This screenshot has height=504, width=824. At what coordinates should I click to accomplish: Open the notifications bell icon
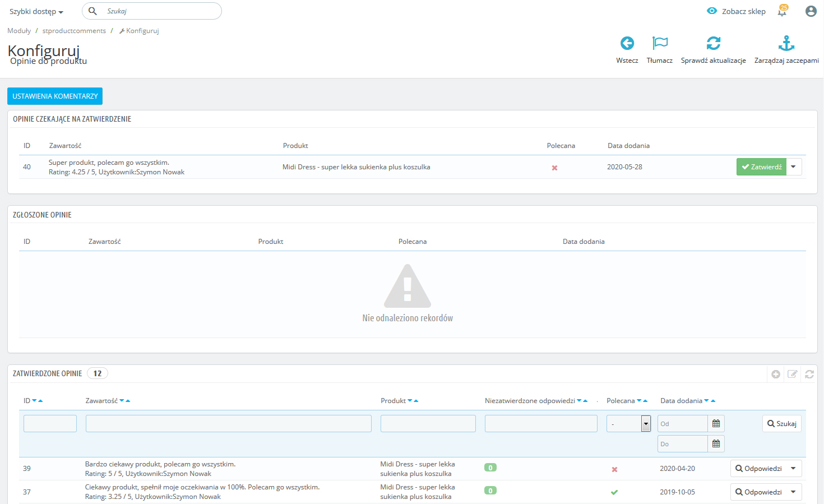coord(782,11)
